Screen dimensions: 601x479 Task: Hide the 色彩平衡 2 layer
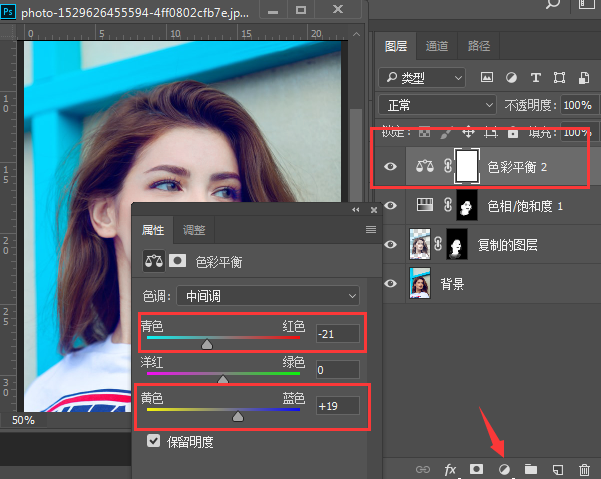391,167
